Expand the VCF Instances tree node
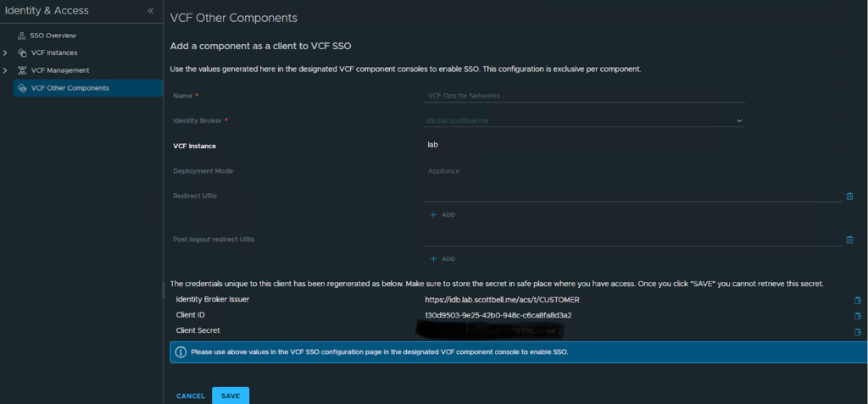The image size is (868, 404). pos(5,53)
